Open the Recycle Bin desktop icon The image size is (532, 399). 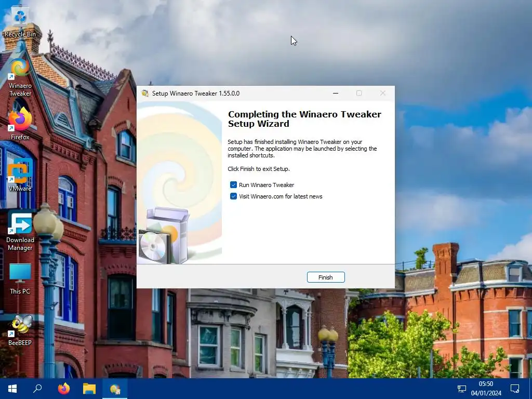[x=20, y=22]
